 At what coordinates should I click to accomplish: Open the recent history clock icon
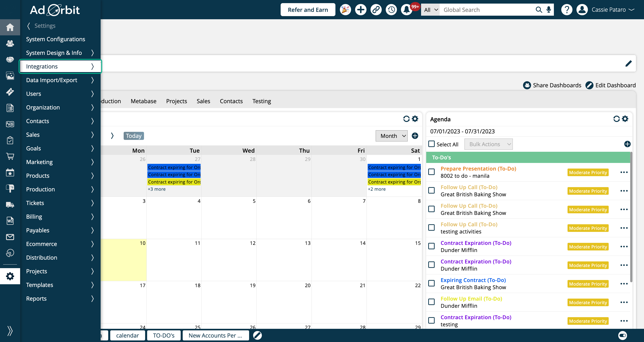click(391, 10)
